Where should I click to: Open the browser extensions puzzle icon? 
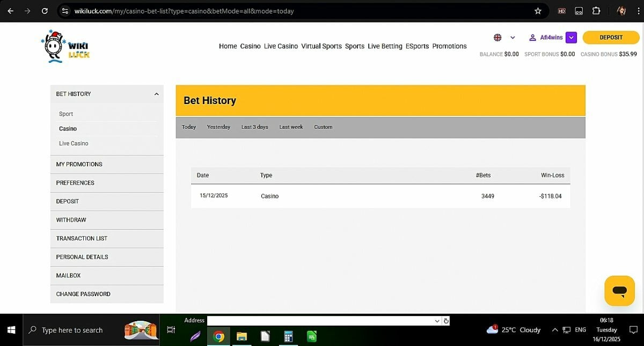click(x=596, y=11)
